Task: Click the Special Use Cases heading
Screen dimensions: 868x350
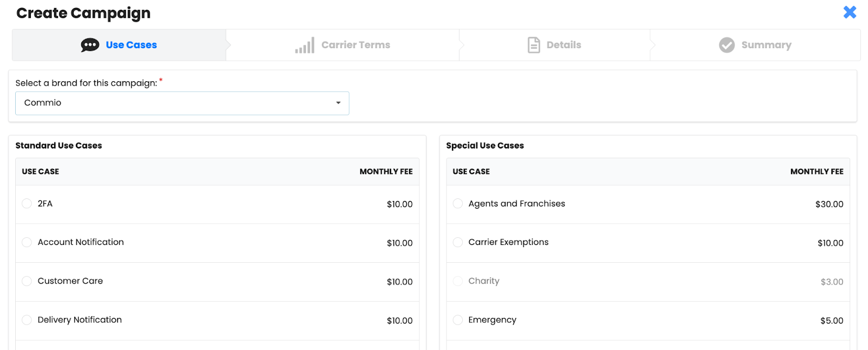Action: click(x=485, y=145)
